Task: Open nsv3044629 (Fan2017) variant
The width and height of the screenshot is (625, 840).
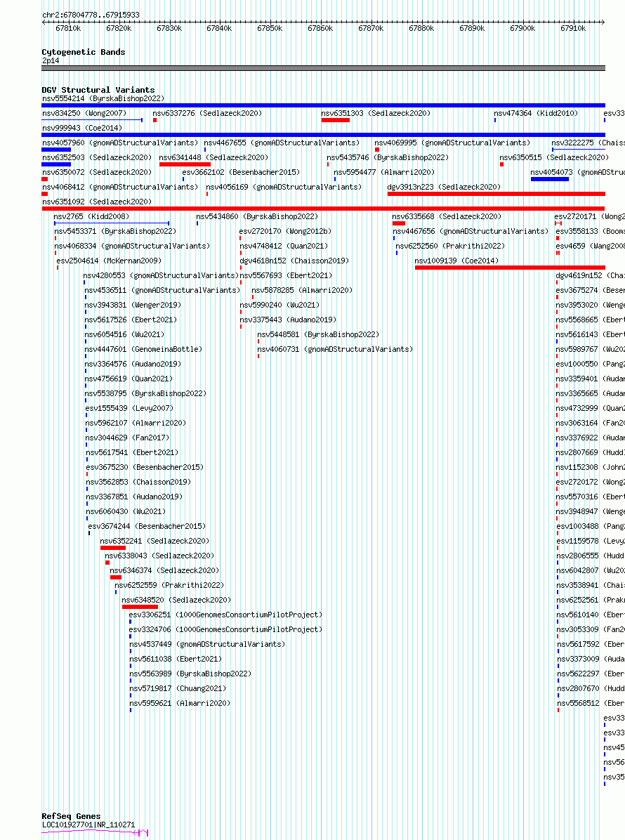Action: coord(128,437)
